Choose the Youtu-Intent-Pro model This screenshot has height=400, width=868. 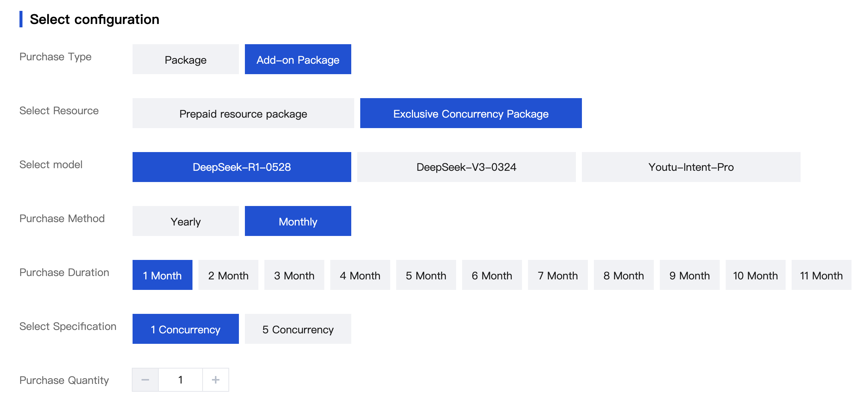[x=691, y=167]
